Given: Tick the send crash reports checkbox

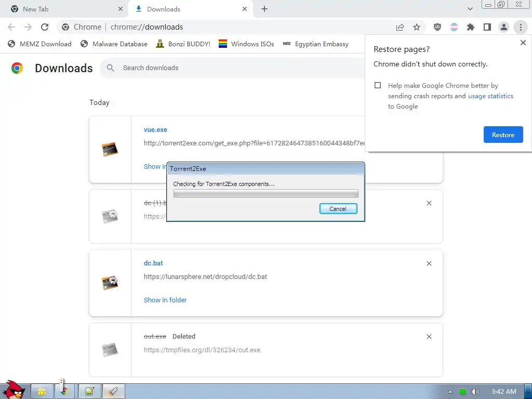Looking at the screenshot, I should coord(378,85).
